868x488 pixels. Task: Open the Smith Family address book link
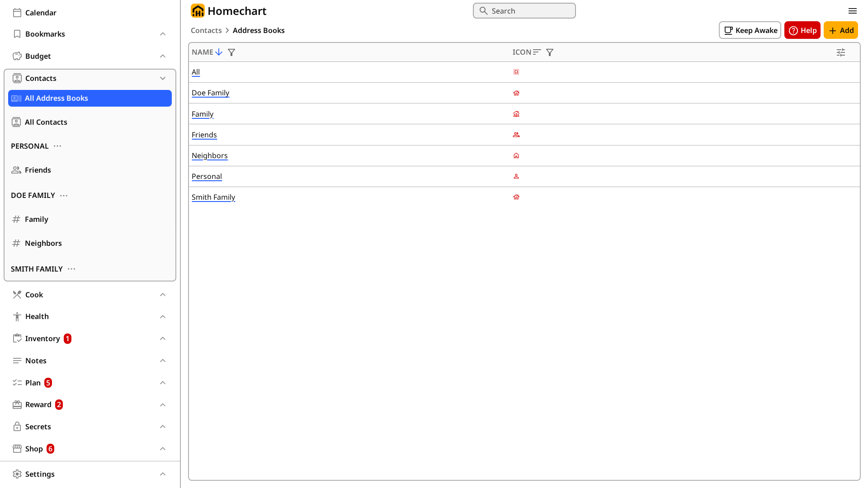coord(213,197)
